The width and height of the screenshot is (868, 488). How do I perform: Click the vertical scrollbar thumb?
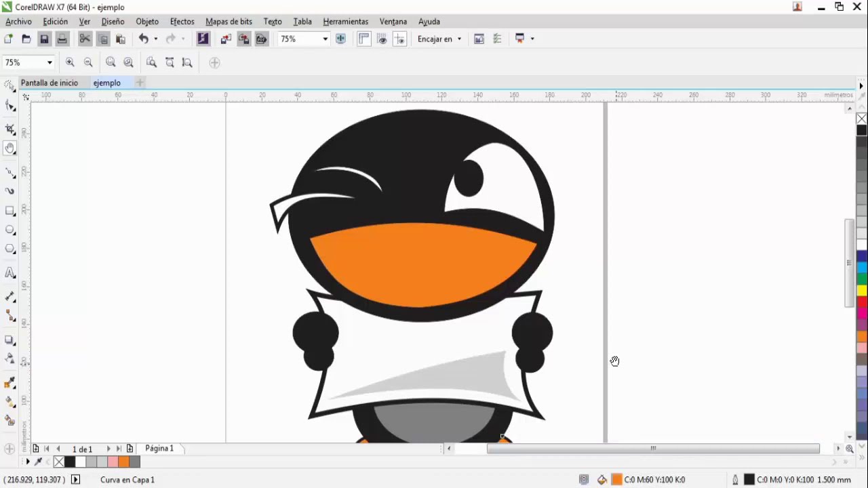point(850,263)
